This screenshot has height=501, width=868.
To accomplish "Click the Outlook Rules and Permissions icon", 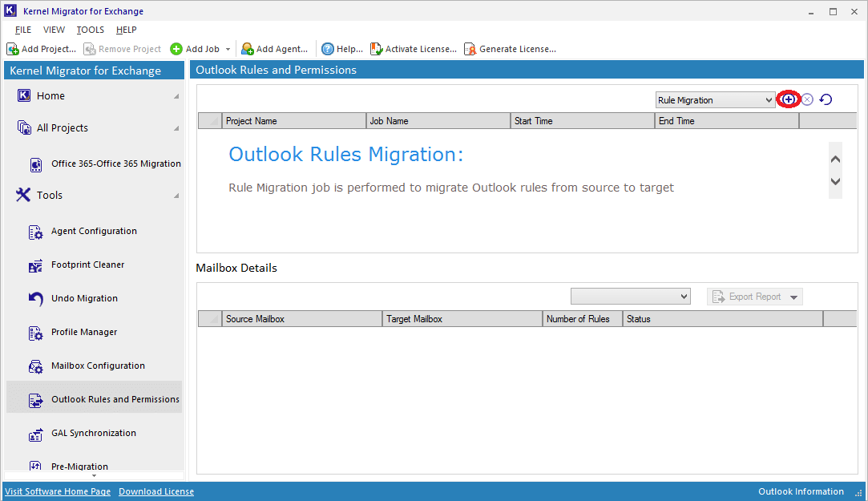I will (x=35, y=400).
